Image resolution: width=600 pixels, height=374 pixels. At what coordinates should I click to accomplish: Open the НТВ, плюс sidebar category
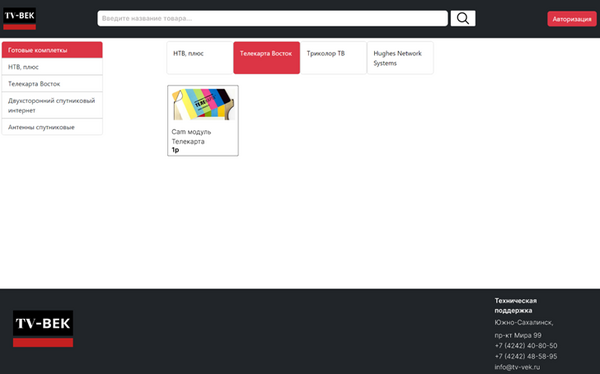click(x=52, y=67)
